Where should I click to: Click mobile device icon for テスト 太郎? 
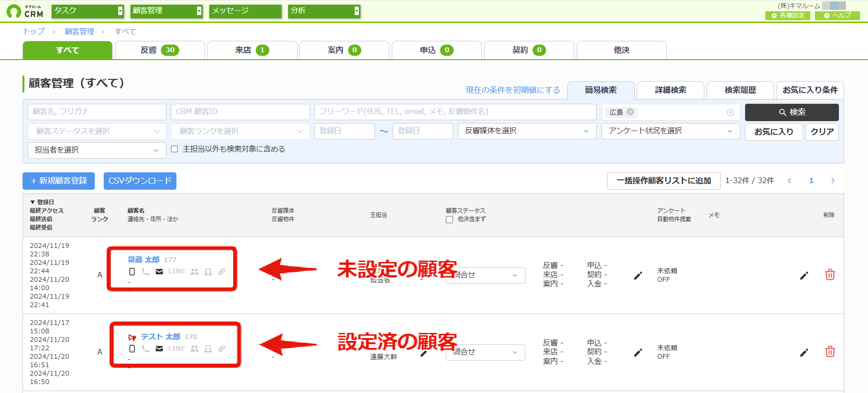pyautogui.click(x=132, y=348)
